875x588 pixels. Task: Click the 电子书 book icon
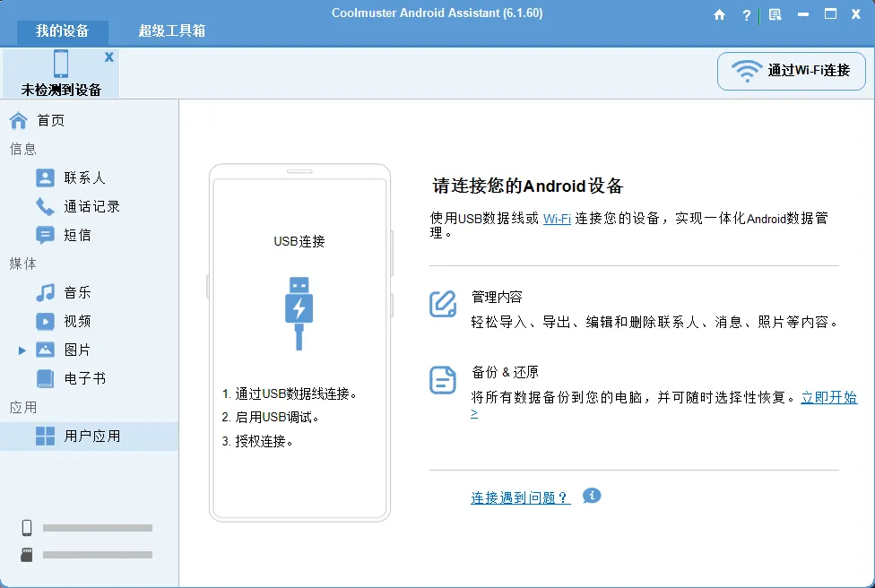click(45, 378)
